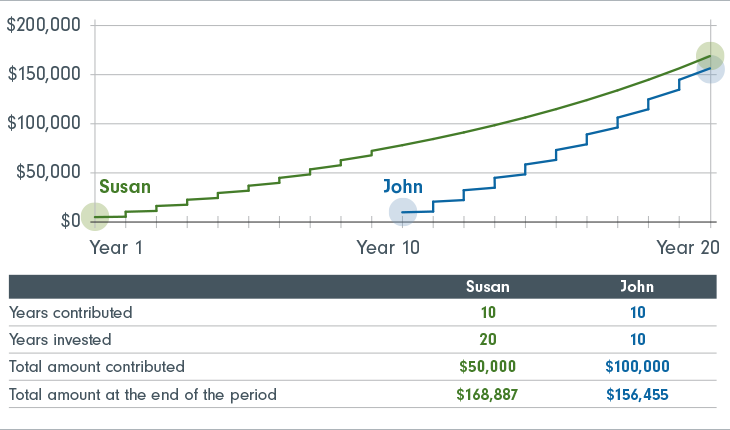Click Susan's $168,887 final amount
This screenshot has width=730, height=430.
pyautogui.click(x=488, y=395)
